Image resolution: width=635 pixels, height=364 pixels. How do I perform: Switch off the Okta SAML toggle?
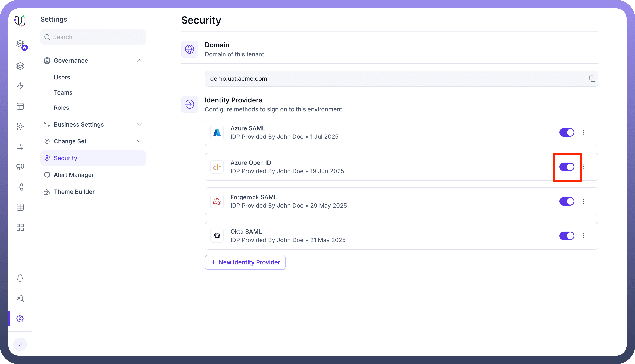click(566, 236)
